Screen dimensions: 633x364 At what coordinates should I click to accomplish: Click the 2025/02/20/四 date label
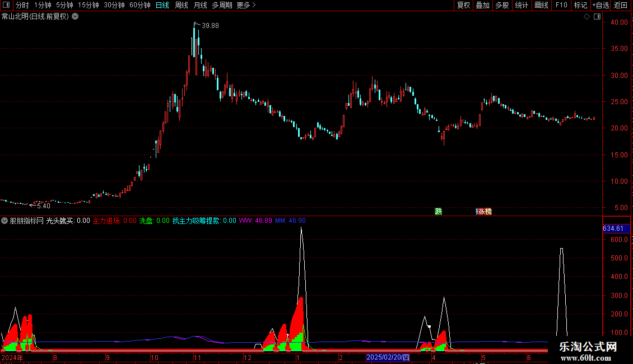(x=388, y=357)
